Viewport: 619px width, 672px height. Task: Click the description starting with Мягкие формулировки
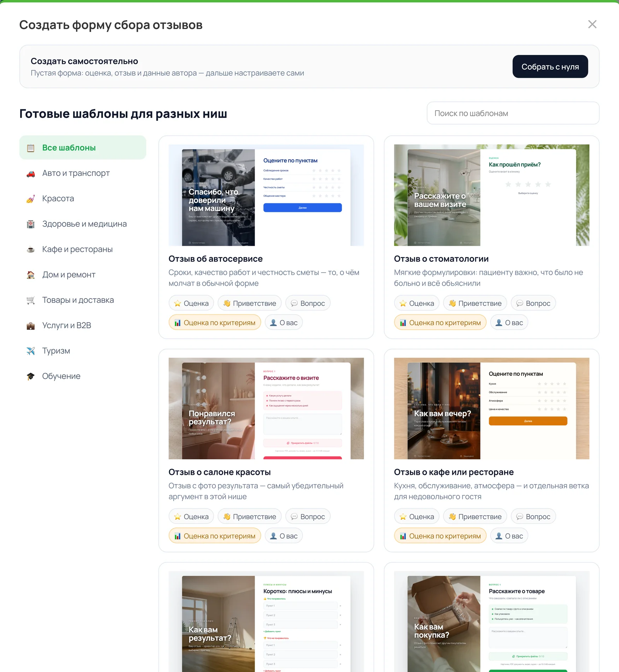tap(489, 278)
